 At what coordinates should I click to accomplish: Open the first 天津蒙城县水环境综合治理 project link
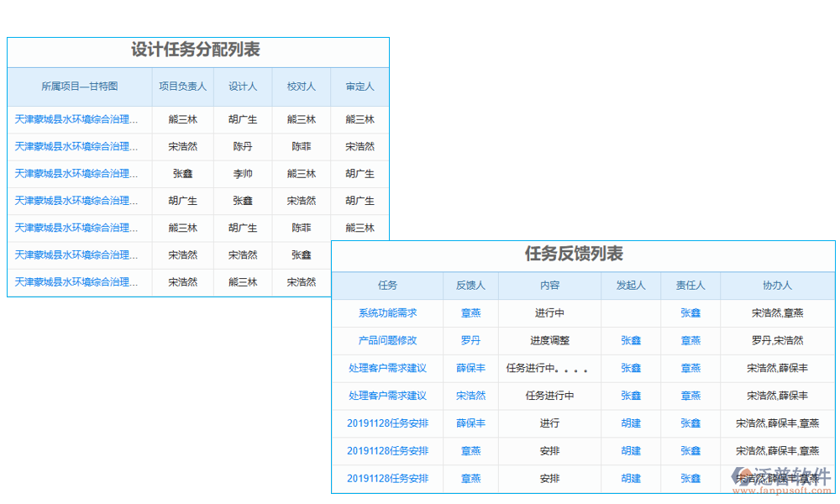(x=74, y=119)
